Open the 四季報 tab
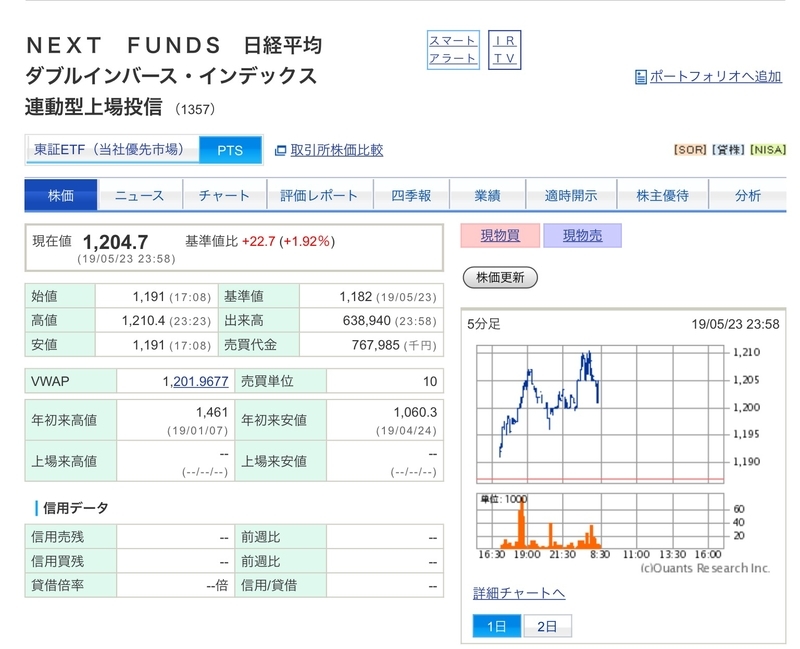 [x=411, y=195]
